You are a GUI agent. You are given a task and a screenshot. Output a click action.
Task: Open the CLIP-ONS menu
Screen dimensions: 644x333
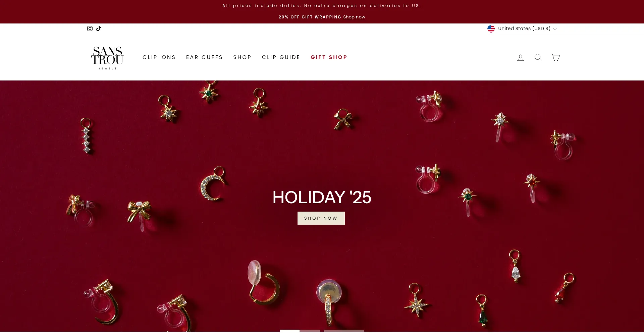point(159,57)
